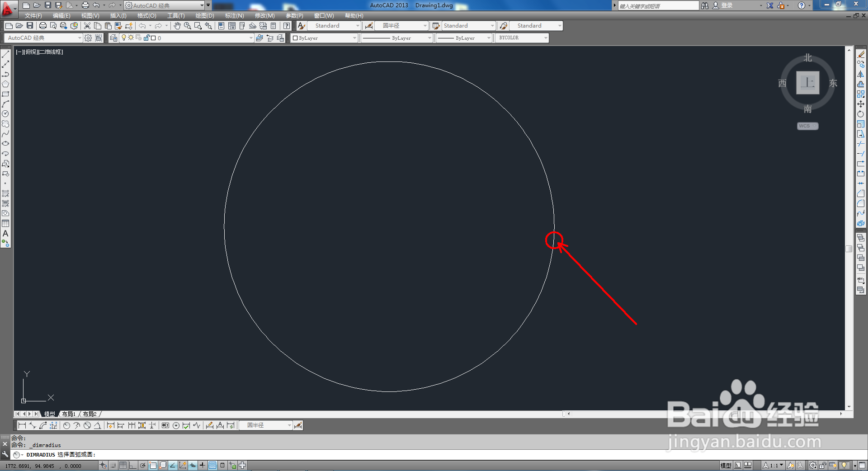Click the Cut scissors icon
The height and width of the screenshot is (471, 868).
[x=87, y=26]
